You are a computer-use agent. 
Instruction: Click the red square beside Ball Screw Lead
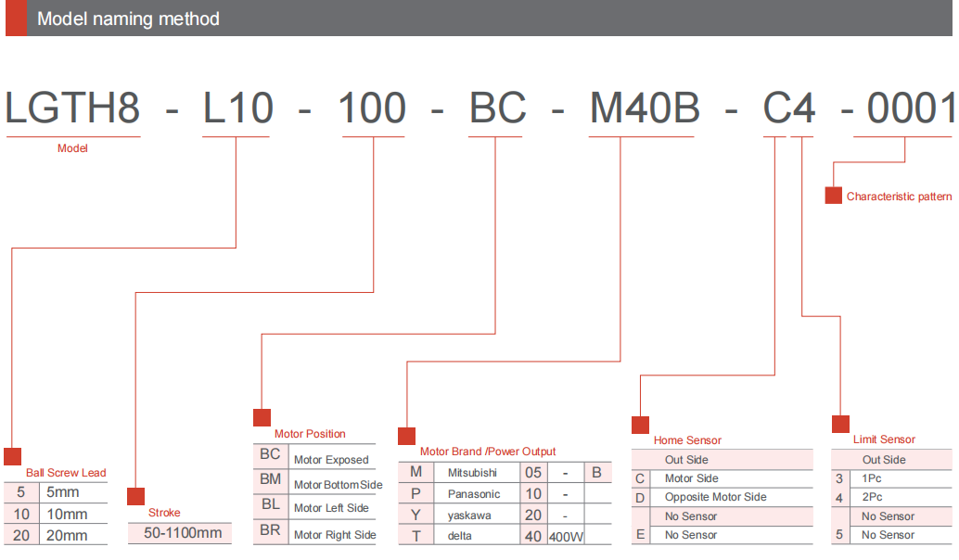pos(12,456)
